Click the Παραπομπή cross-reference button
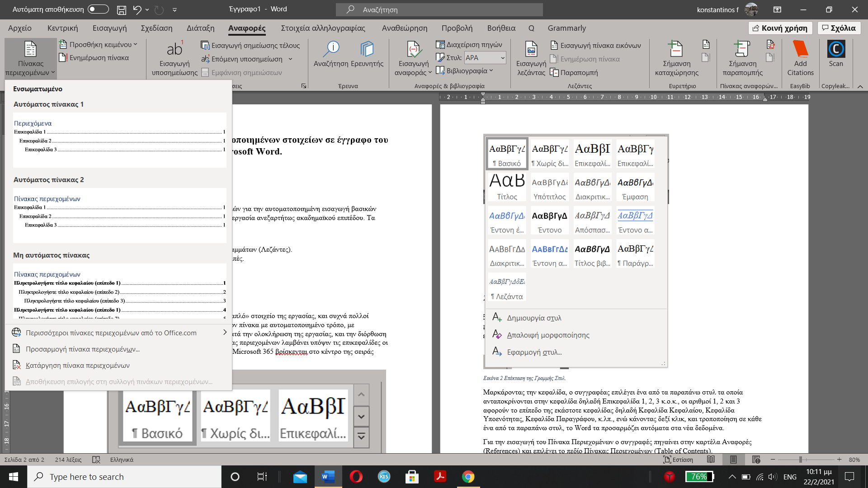 coord(574,72)
